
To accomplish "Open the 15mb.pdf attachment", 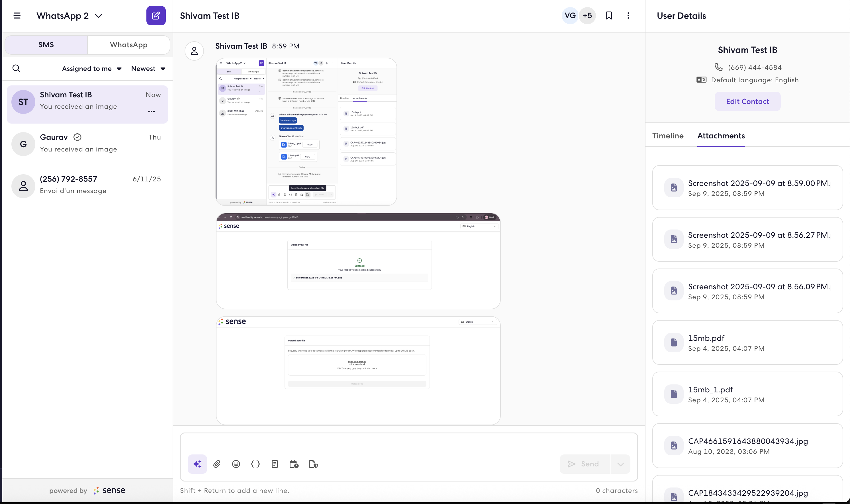I will (x=747, y=342).
